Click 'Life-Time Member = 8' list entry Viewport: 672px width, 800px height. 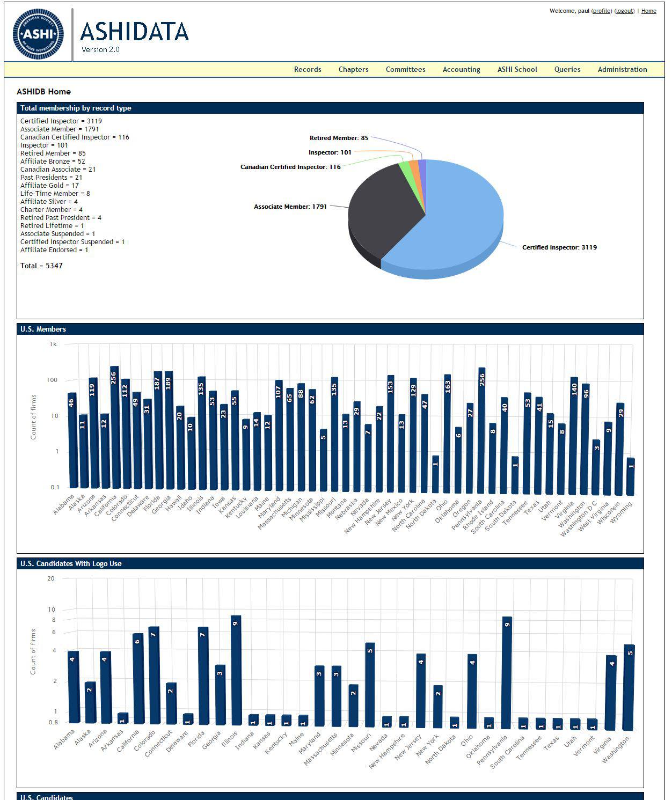[55, 194]
